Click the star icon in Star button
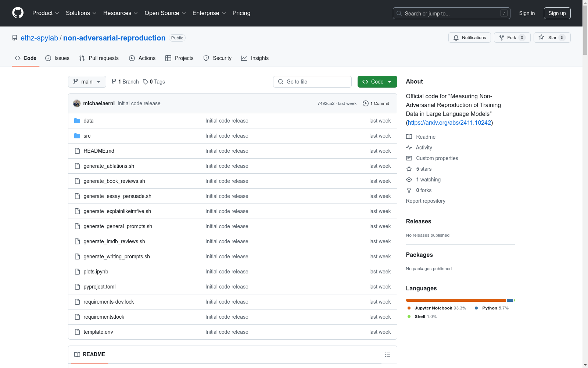 point(541,37)
